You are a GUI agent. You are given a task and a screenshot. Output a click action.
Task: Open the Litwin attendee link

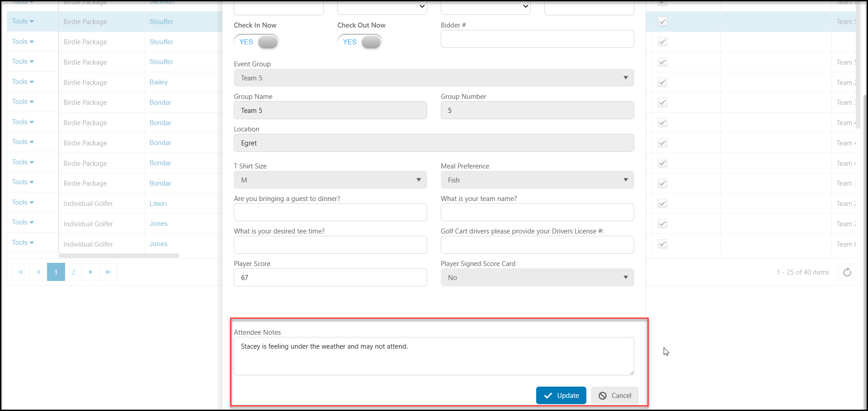pyautogui.click(x=158, y=204)
